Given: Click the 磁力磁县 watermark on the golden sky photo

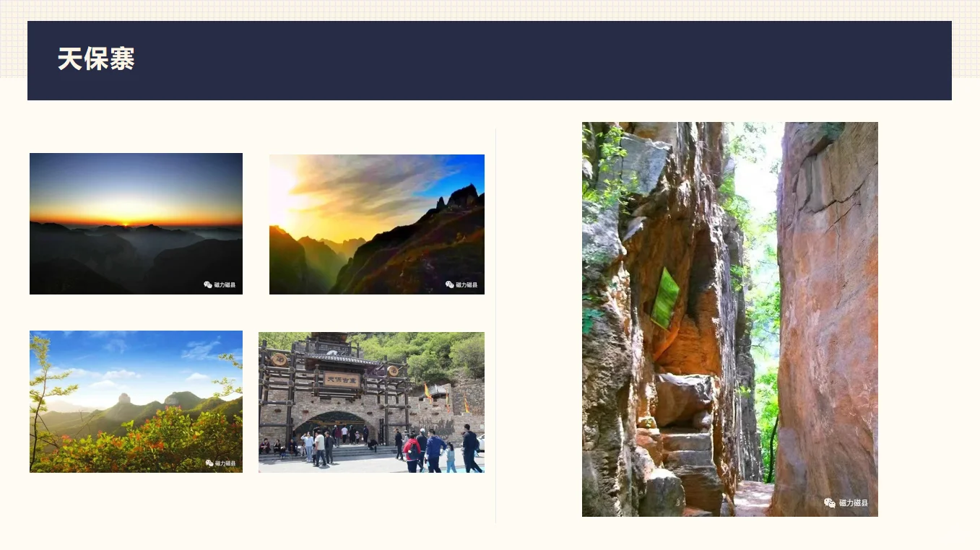Looking at the screenshot, I should [x=467, y=284].
